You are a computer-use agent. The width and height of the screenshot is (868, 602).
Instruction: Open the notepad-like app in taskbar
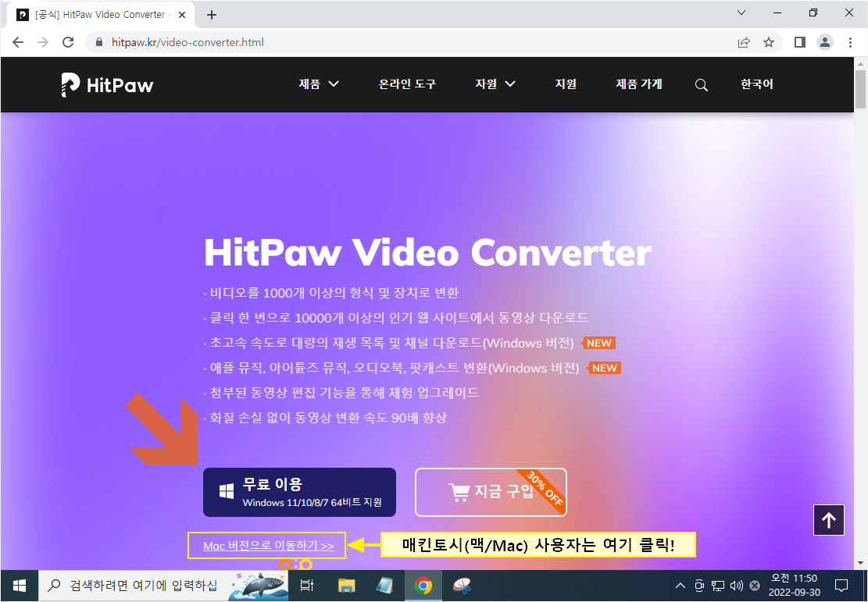(x=384, y=586)
